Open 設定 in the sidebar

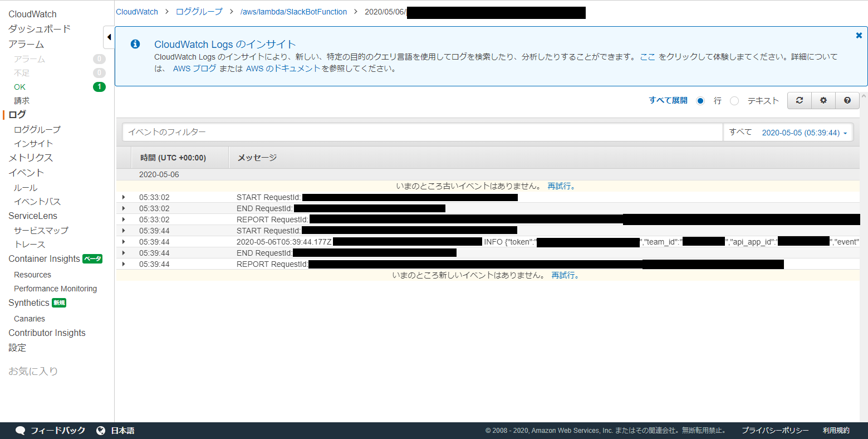click(x=17, y=348)
